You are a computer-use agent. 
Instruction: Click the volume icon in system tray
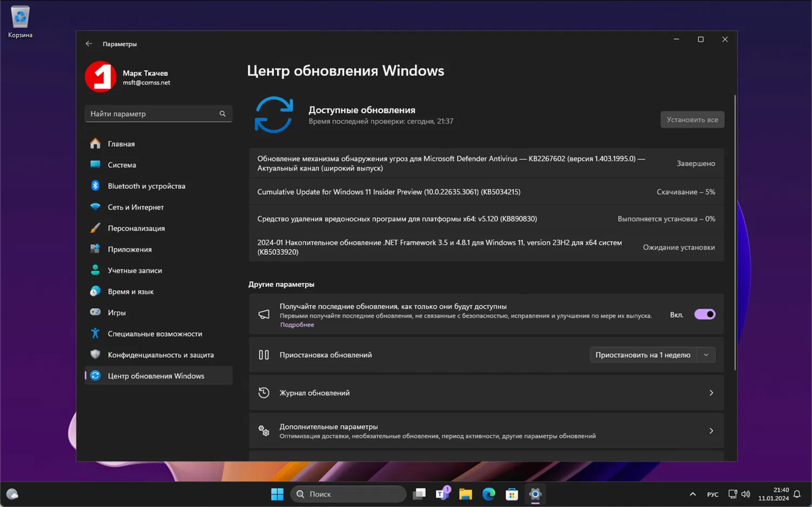tap(746, 494)
